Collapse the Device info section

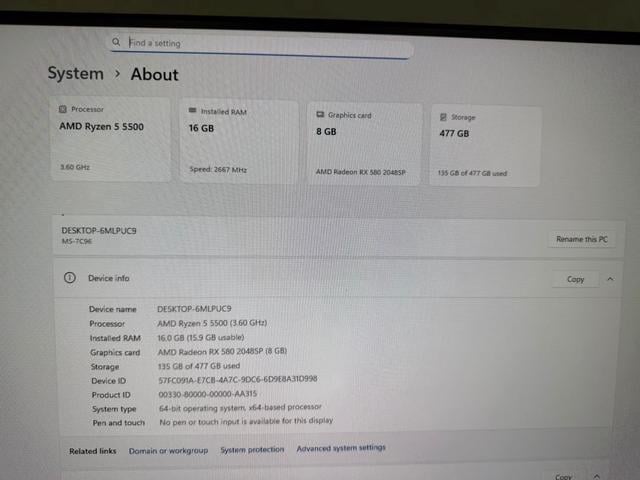610,279
